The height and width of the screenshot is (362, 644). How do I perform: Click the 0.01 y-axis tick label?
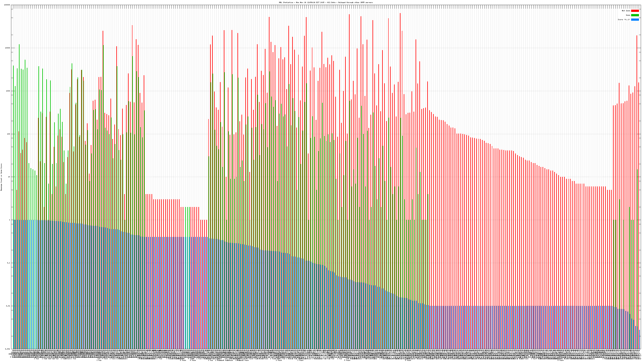click(8, 306)
